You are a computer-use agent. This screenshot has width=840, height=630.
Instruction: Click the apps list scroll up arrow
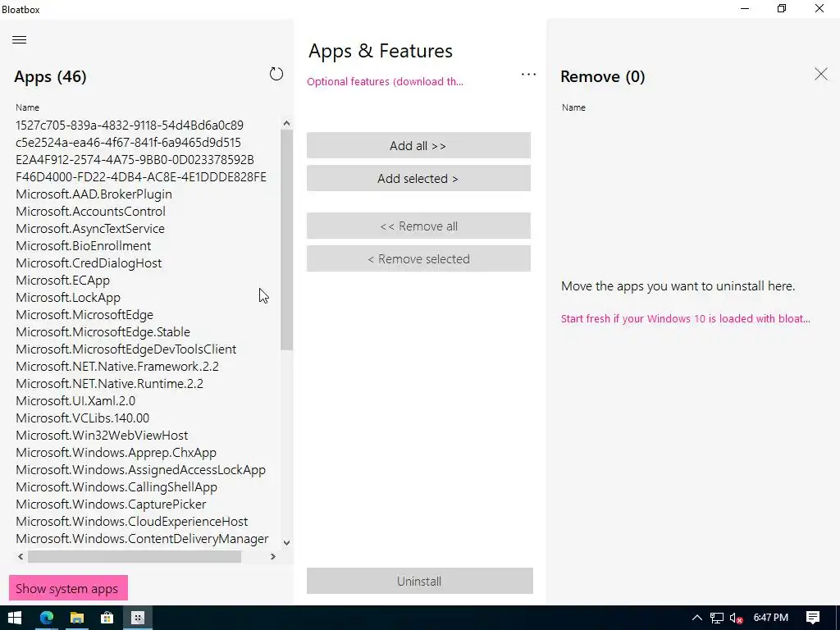[x=286, y=123]
